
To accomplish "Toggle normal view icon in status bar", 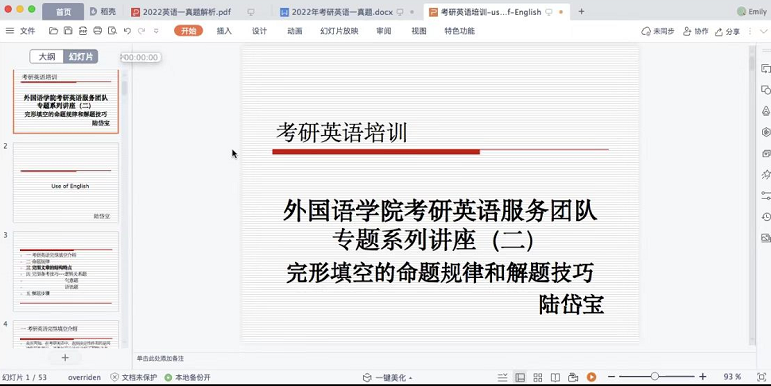I will (x=520, y=377).
